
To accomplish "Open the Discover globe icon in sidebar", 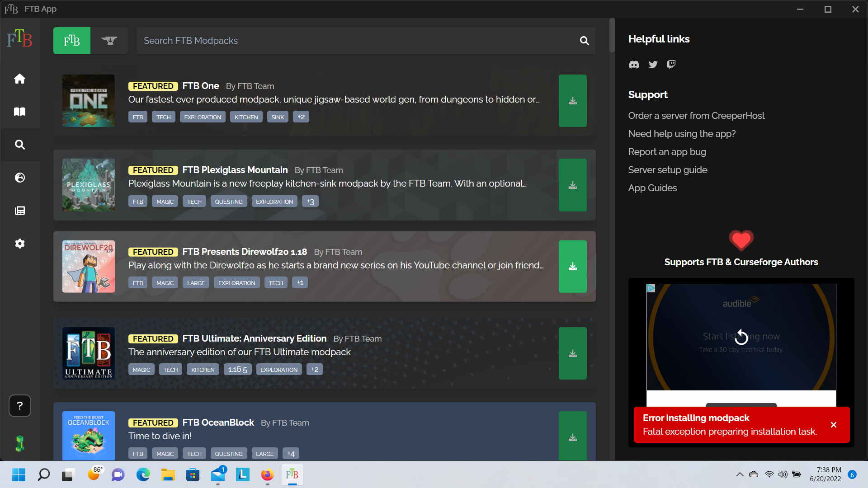I will [19, 178].
